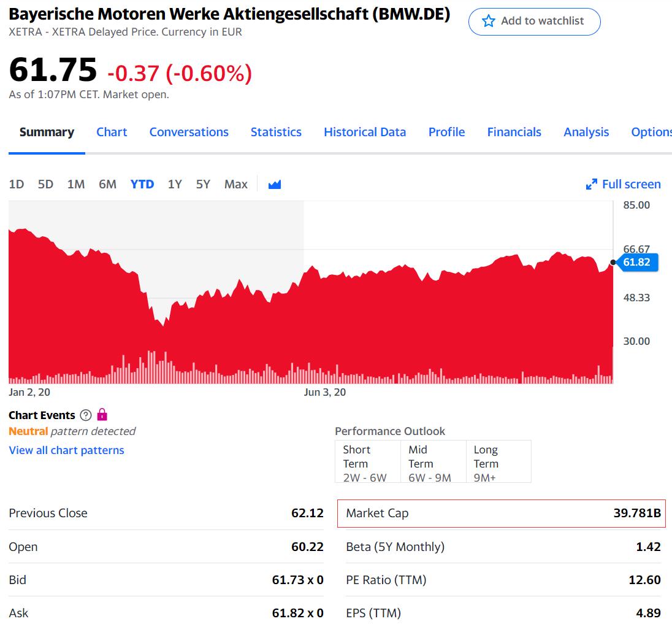Select the 1D chart time range
Image resolution: width=672 pixels, height=624 pixels.
coord(17,183)
